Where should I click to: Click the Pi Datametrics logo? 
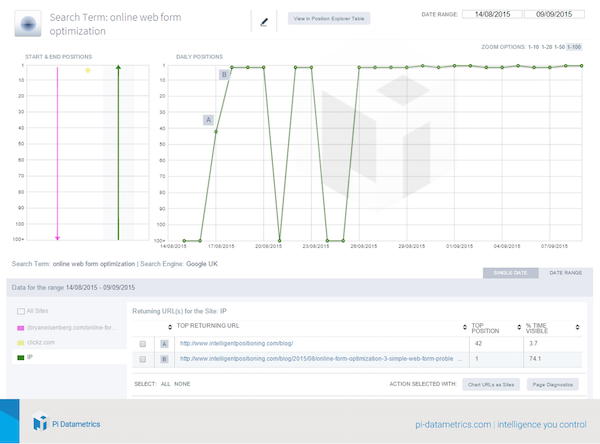[x=66, y=423]
